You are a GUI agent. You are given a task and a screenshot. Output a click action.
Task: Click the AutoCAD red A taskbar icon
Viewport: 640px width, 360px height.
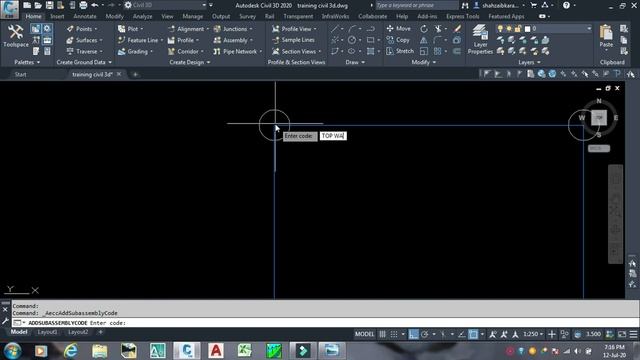(x=216, y=351)
